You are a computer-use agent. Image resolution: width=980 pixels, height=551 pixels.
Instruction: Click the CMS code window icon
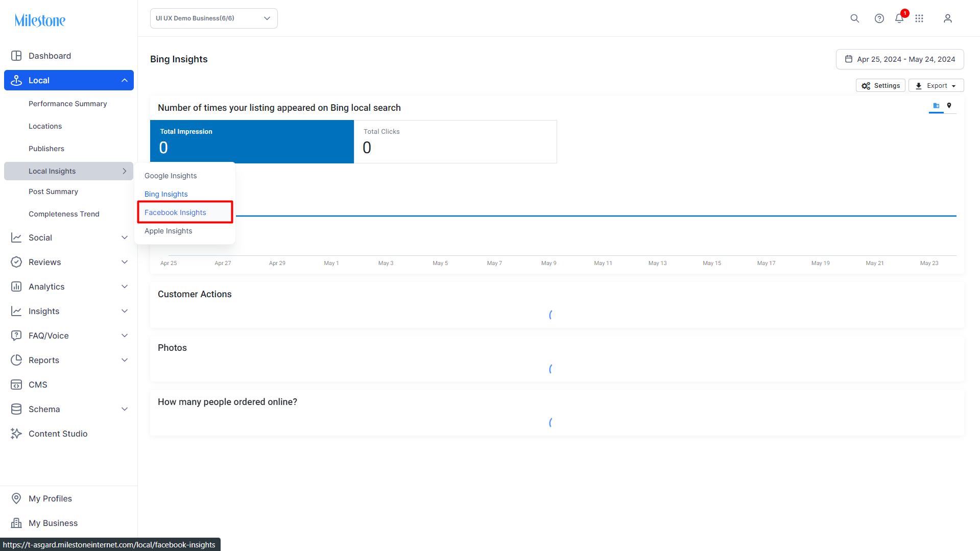[16, 385]
